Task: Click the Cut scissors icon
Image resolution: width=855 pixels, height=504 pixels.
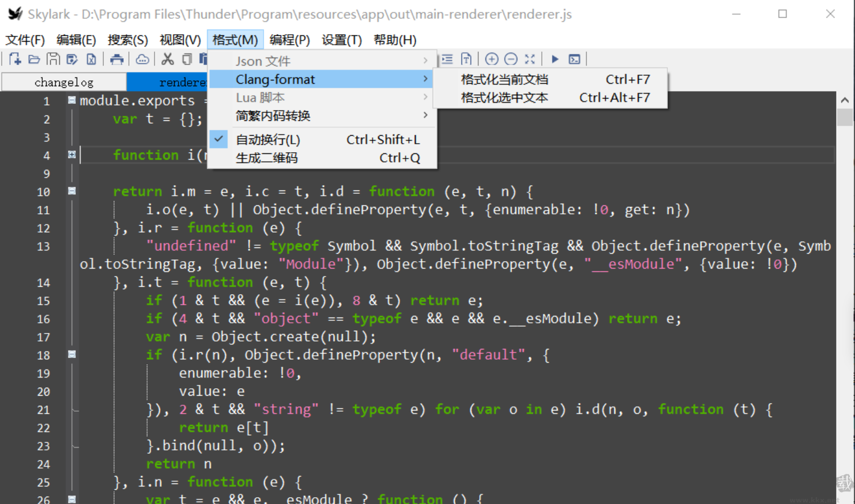Action: 167,59
